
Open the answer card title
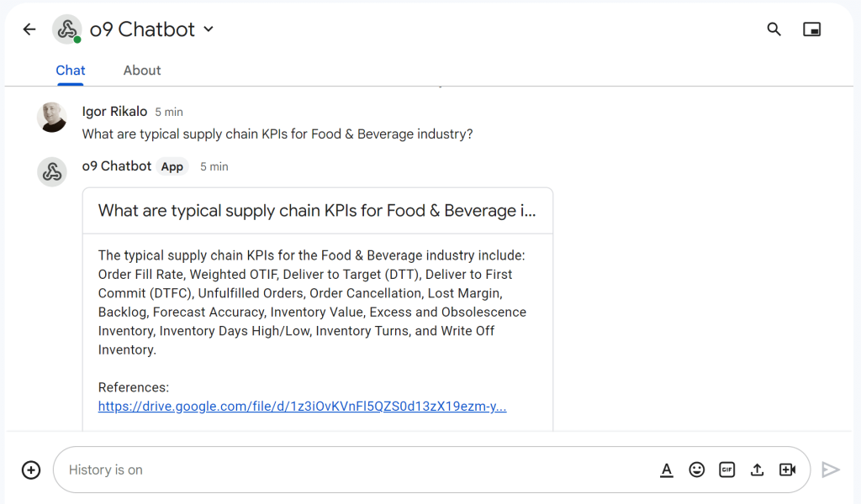pos(317,211)
